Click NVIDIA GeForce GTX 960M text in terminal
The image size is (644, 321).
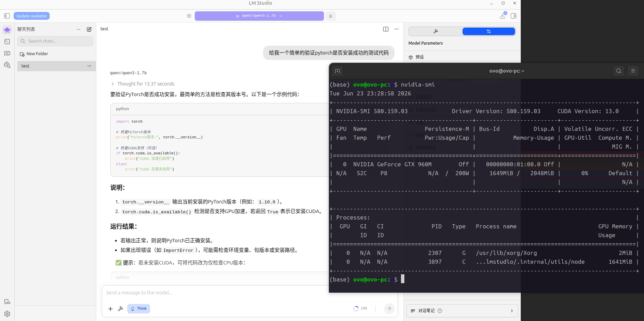(x=392, y=165)
